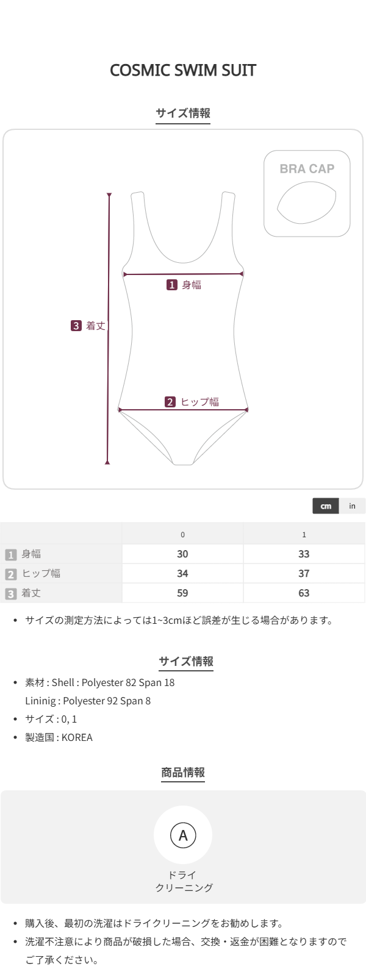
Task: Click the 商品情報 section heading
Action: tap(183, 773)
